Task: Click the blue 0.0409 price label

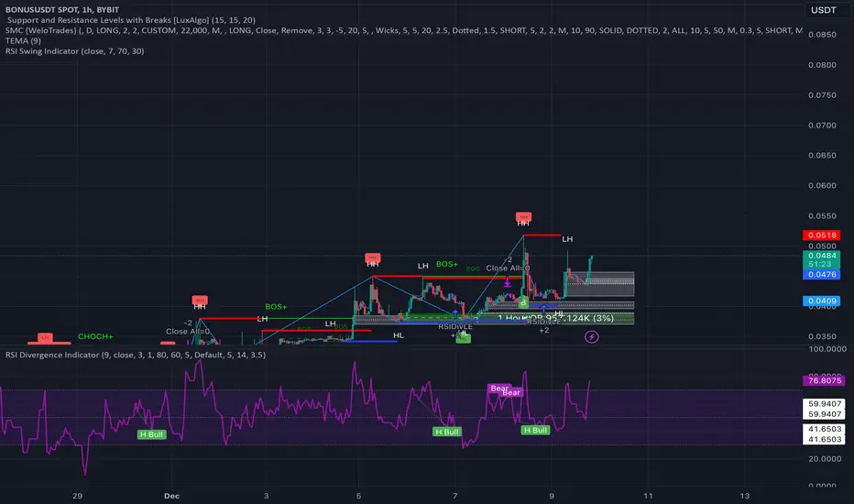Action: point(821,301)
